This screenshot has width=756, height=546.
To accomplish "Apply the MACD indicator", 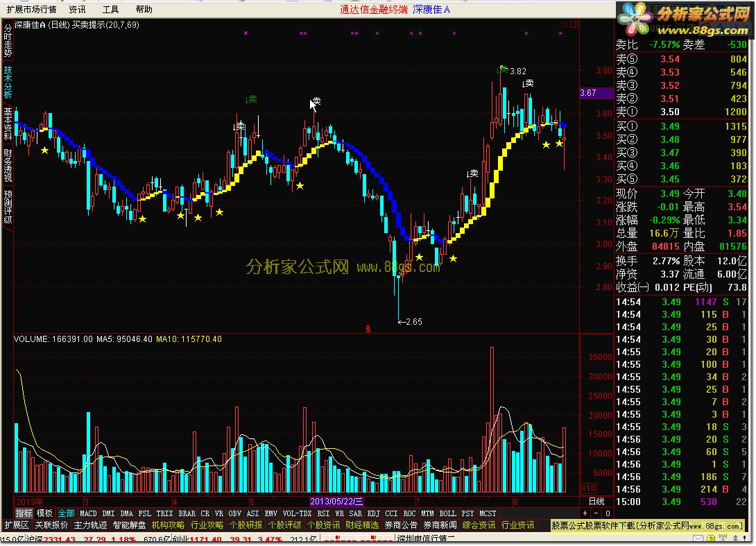I will tap(88, 513).
